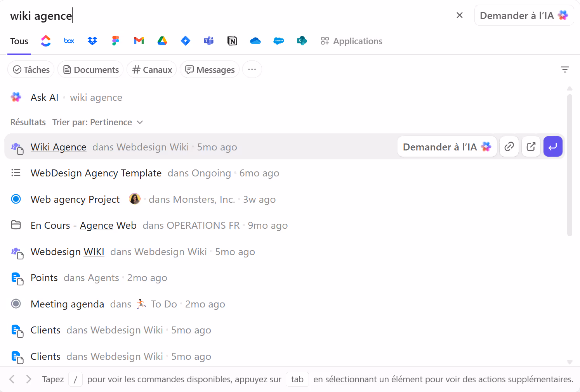Filter search by Dropbox icon
Image resolution: width=580 pixels, height=392 pixels.
point(92,41)
